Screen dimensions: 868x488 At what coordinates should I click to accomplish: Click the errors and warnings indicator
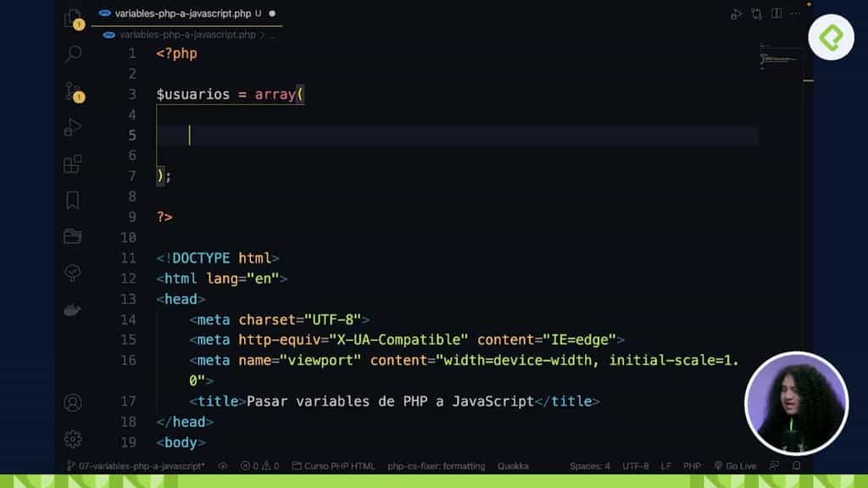tap(259, 465)
